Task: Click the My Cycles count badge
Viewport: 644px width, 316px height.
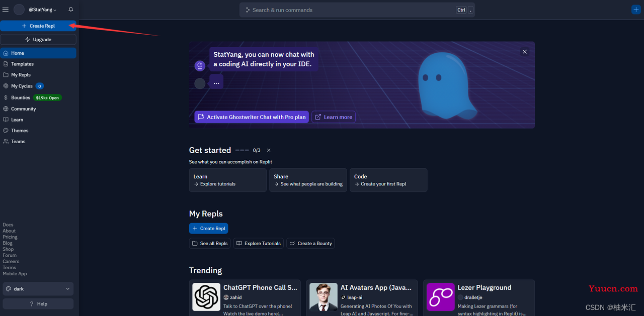Action: [40, 86]
